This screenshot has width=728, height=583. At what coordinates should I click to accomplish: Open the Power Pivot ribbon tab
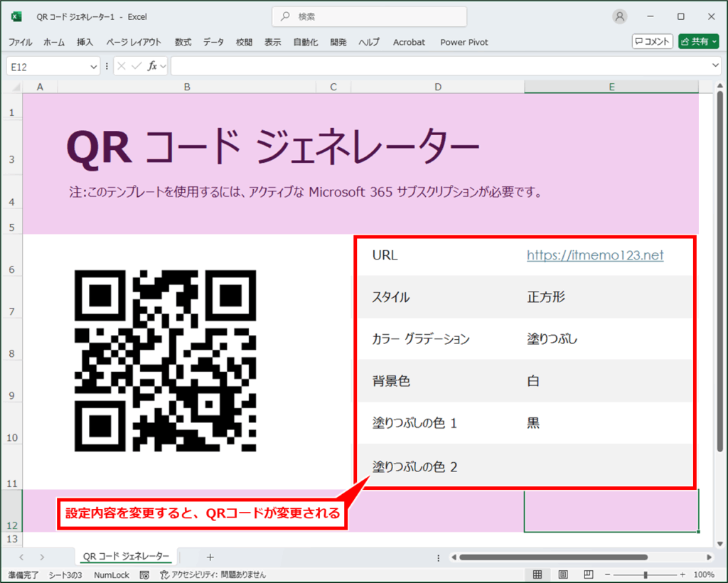click(x=464, y=42)
